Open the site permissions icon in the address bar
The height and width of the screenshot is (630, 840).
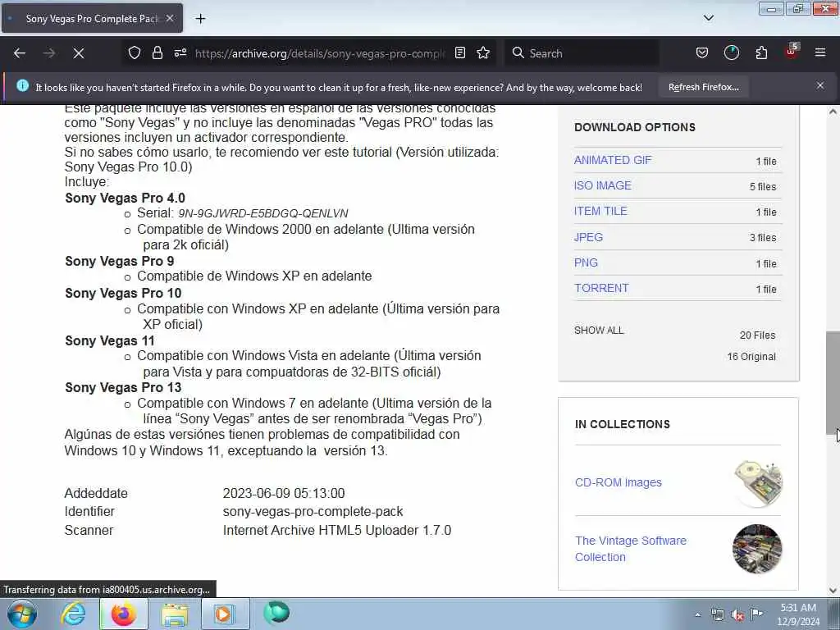coord(180,53)
